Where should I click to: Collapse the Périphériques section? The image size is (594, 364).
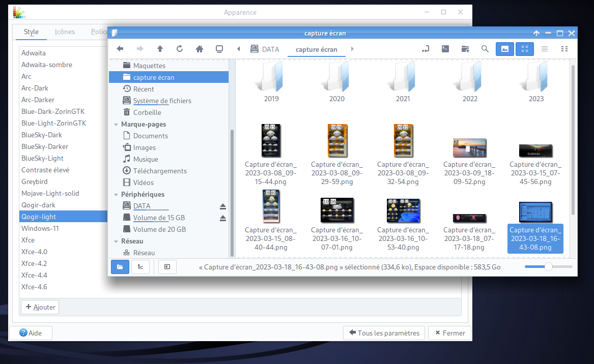[116, 195]
